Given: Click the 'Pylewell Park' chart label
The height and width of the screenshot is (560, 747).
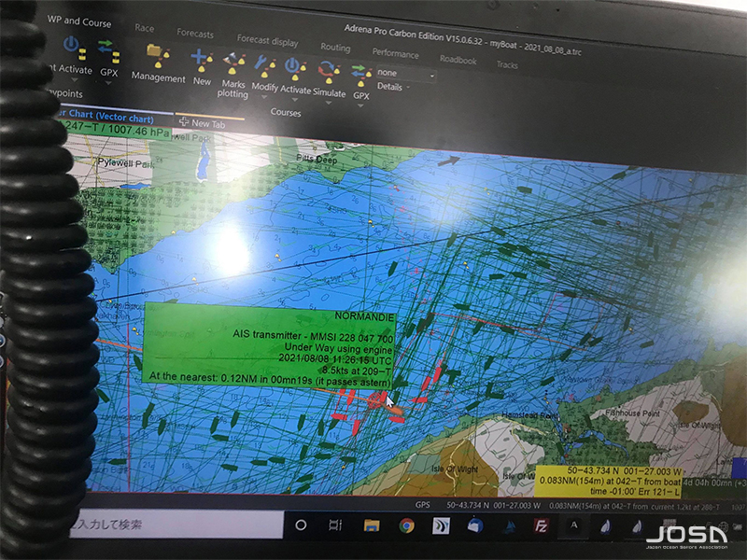Looking at the screenshot, I should click(x=126, y=162).
